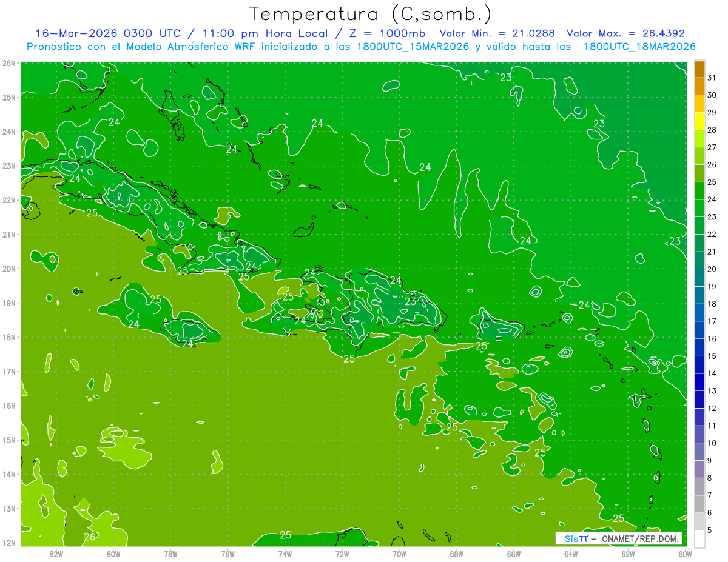The height and width of the screenshot is (562, 728).
Task: Click the 68W longitude axis label
Action: click(x=456, y=554)
